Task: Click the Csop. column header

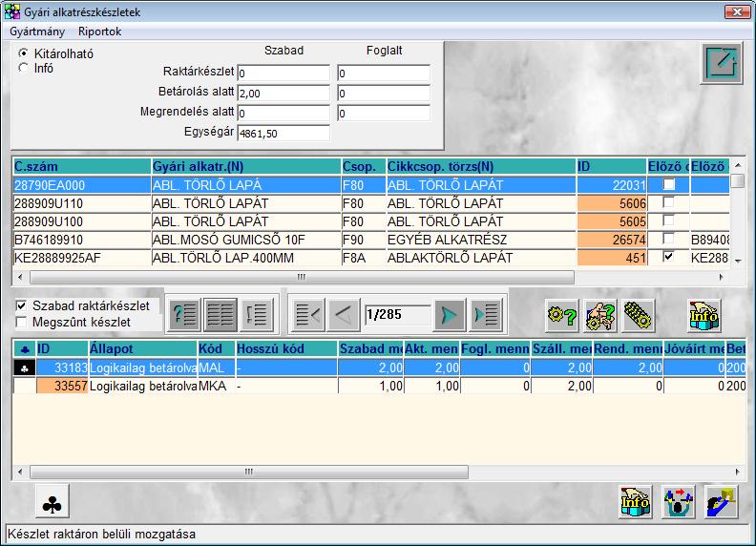Action: coord(364,166)
